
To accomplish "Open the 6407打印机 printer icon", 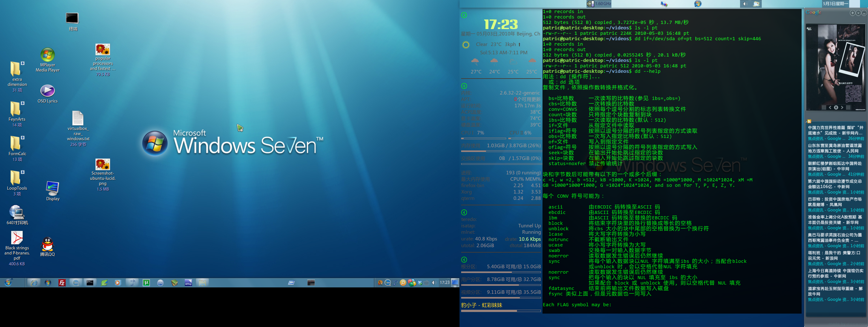I will point(17,212).
